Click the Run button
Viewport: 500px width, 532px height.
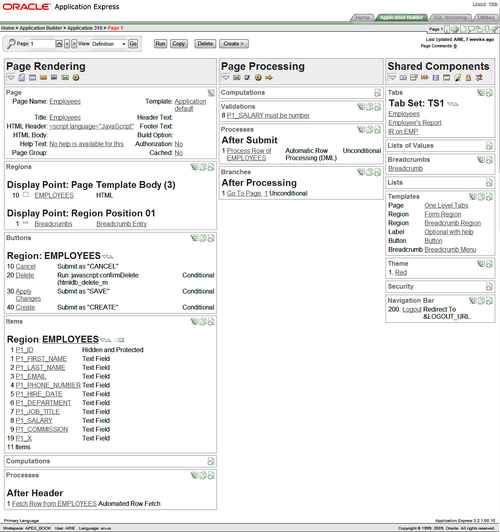160,44
